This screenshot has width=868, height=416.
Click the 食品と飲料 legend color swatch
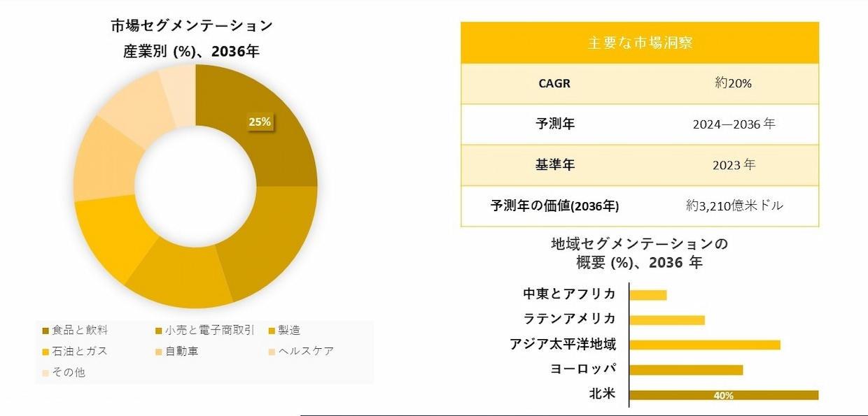click(46, 331)
